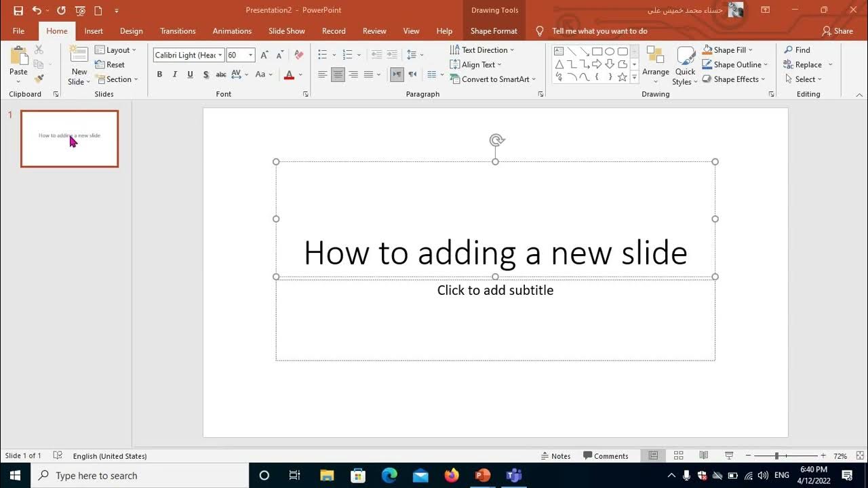Click Decrease Font Size icon
The image size is (868, 488).
[x=279, y=55]
